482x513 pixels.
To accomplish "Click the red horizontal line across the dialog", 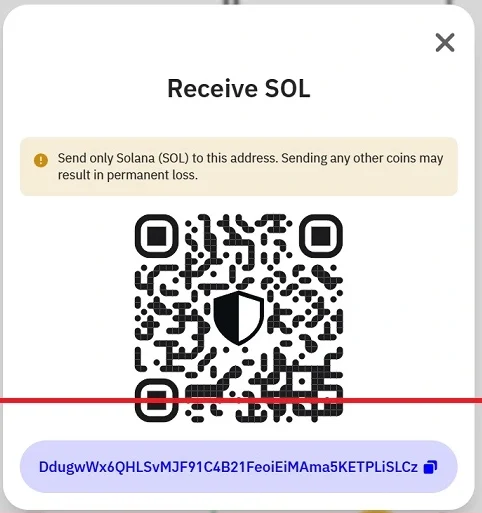I will (241, 401).
